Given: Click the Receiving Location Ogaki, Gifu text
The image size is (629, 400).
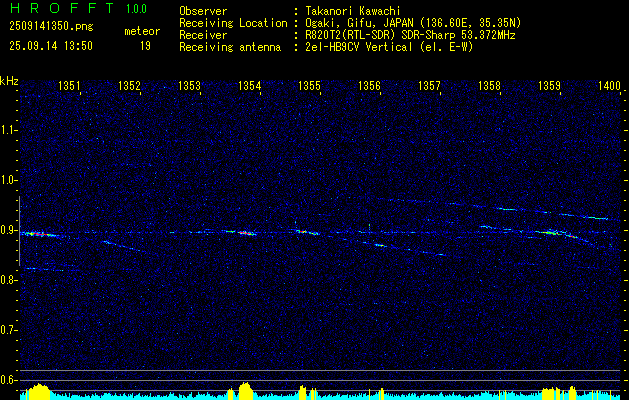Looking at the screenshot, I should tap(413, 23).
